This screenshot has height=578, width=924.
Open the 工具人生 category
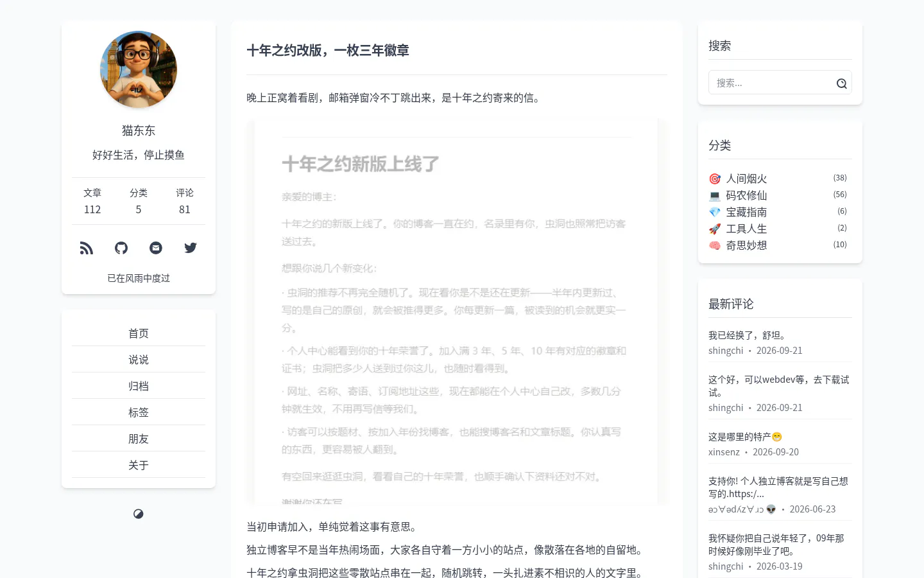tap(746, 229)
